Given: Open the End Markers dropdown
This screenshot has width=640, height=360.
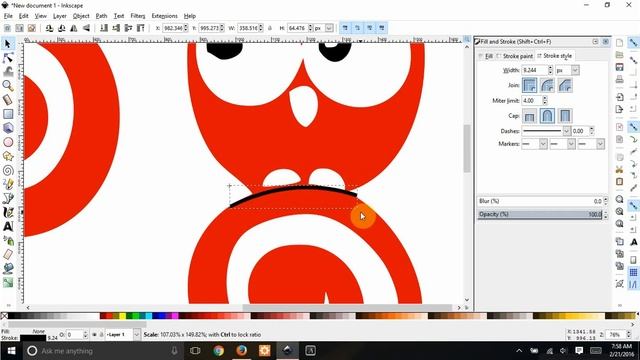Looking at the screenshot, I should pyautogui.click(x=600, y=144).
